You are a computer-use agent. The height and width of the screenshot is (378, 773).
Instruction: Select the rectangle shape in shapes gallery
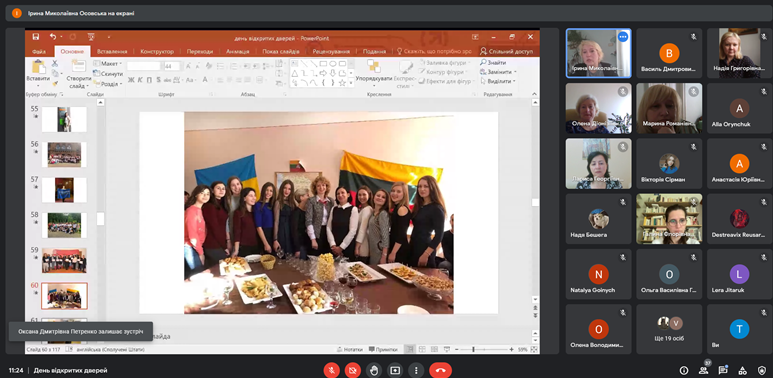tap(323, 64)
